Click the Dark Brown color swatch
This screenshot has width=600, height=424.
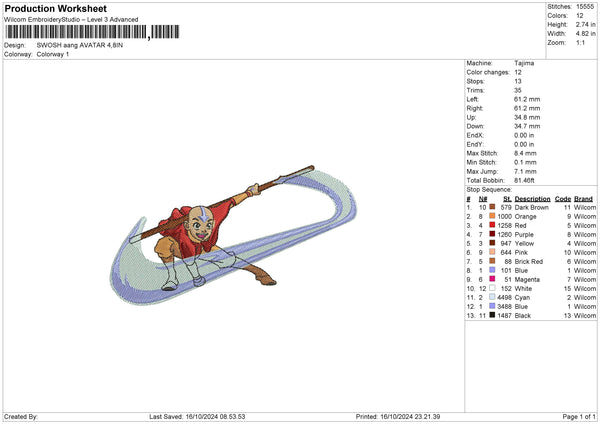click(492, 207)
